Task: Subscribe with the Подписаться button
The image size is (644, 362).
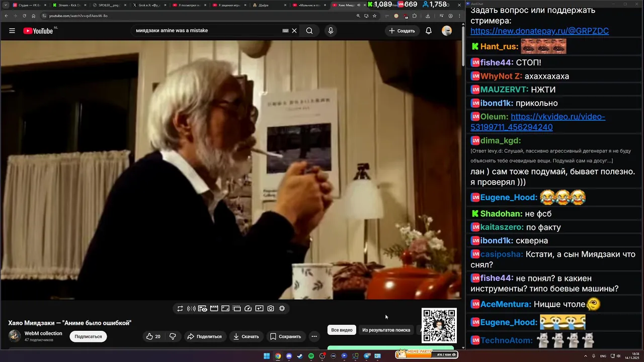Action: point(88,336)
